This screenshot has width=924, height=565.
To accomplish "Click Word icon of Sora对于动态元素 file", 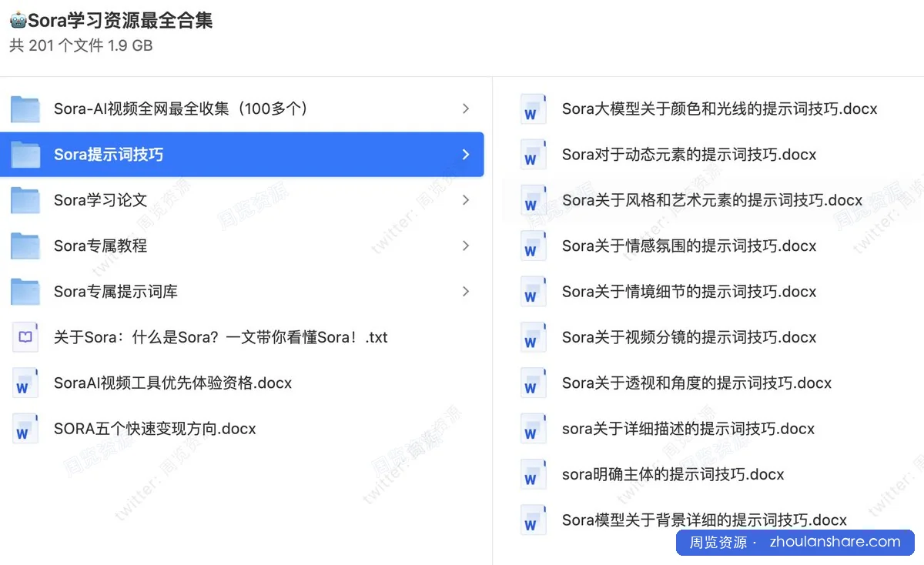I will [533, 155].
